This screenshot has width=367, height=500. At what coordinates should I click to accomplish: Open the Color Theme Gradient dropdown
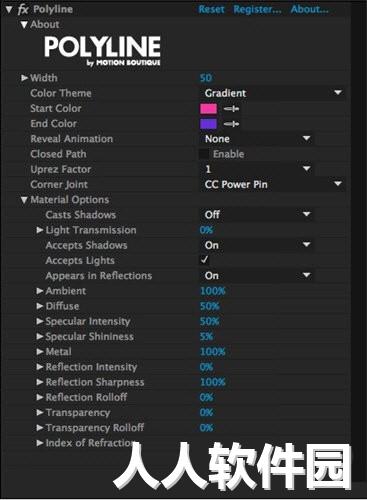pyautogui.click(x=272, y=93)
